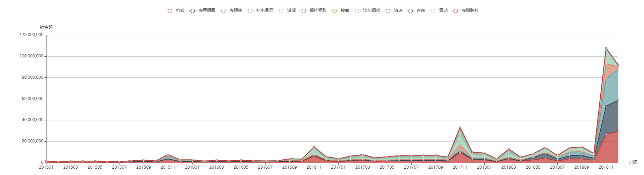Click the x-axis label 201611

(x=314, y=167)
